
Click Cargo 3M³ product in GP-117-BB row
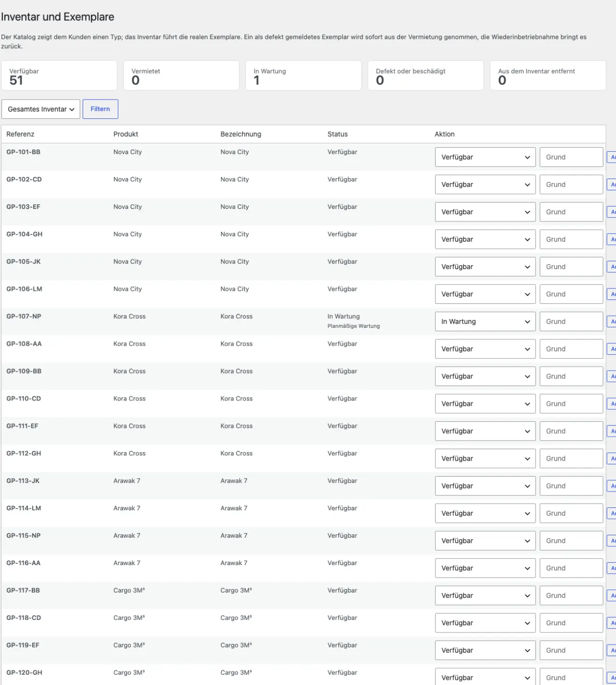click(129, 591)
